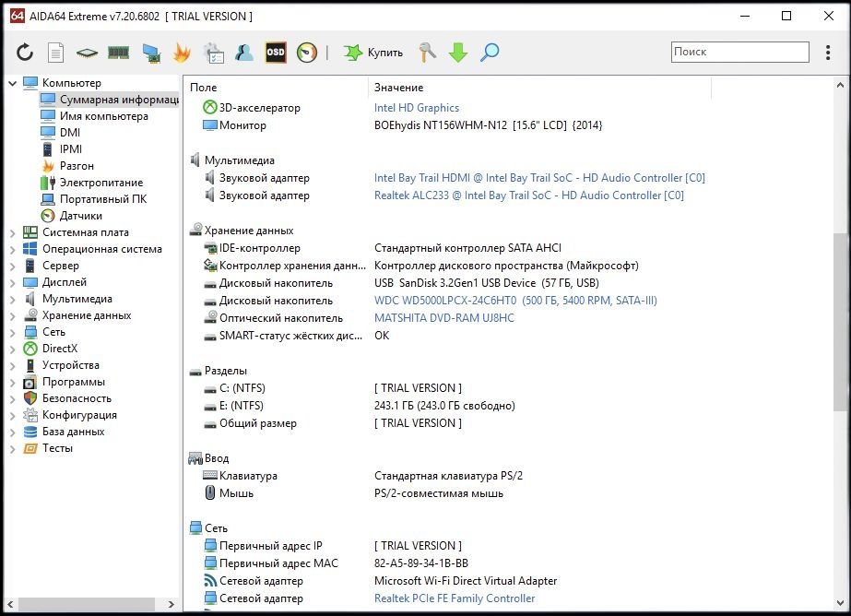Open the Report page icon

coord(56,53)
